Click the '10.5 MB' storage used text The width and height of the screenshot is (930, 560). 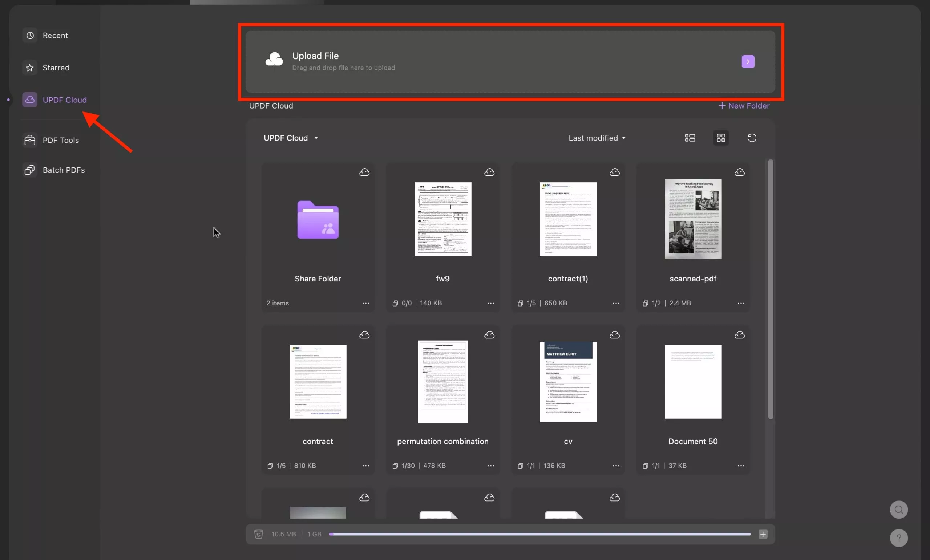283,534
